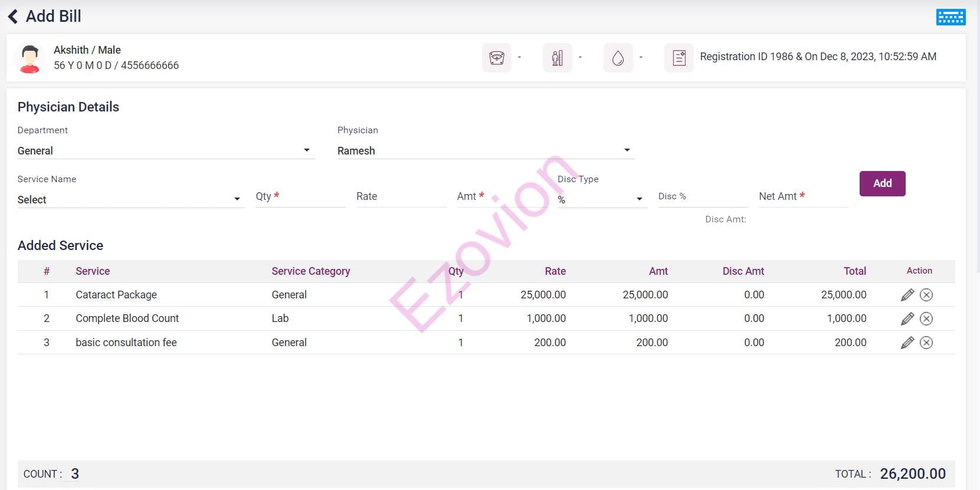Delete the basic consultation fee row

pyautogui.click(x=926, y=343)
